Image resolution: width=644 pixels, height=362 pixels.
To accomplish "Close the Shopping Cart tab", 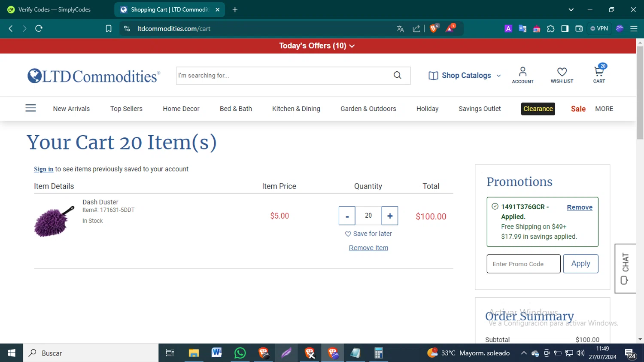I will [x=218, y=9].
